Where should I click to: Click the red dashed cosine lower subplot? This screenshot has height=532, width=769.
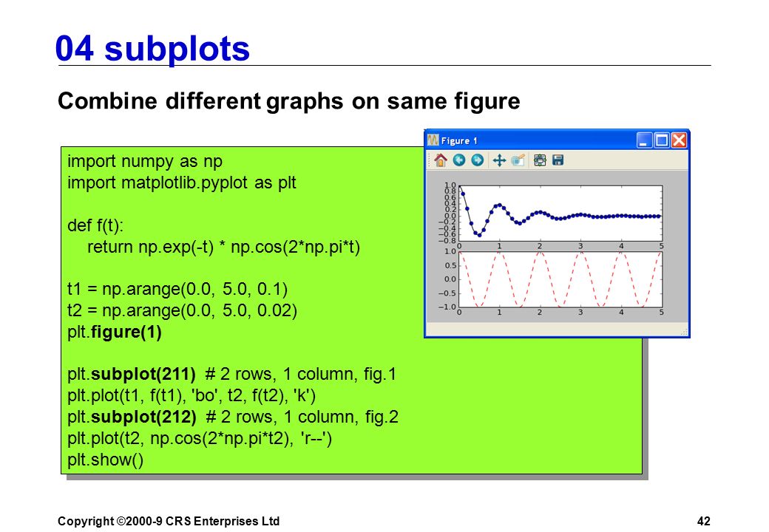coord(560,279)
